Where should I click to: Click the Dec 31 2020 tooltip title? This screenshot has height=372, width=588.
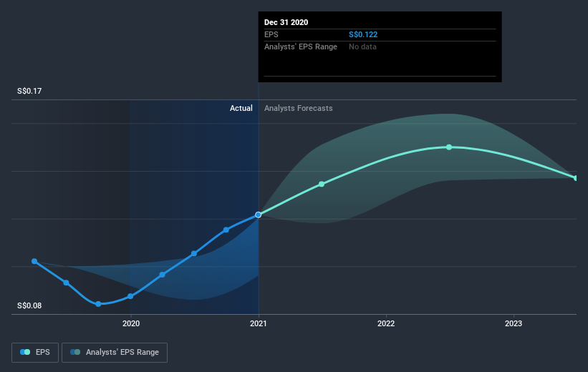[x=286, y=22]
